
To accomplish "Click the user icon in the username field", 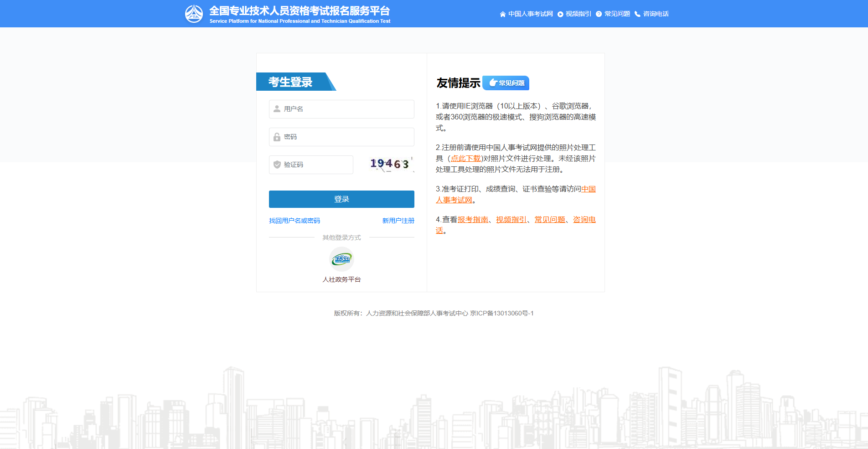I will [x=276, y=109].
